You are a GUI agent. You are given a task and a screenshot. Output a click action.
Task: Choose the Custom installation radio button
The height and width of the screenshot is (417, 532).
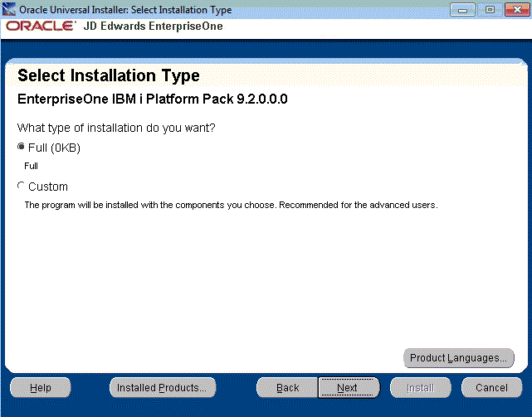pyautogui.click(x=21, y=186)
